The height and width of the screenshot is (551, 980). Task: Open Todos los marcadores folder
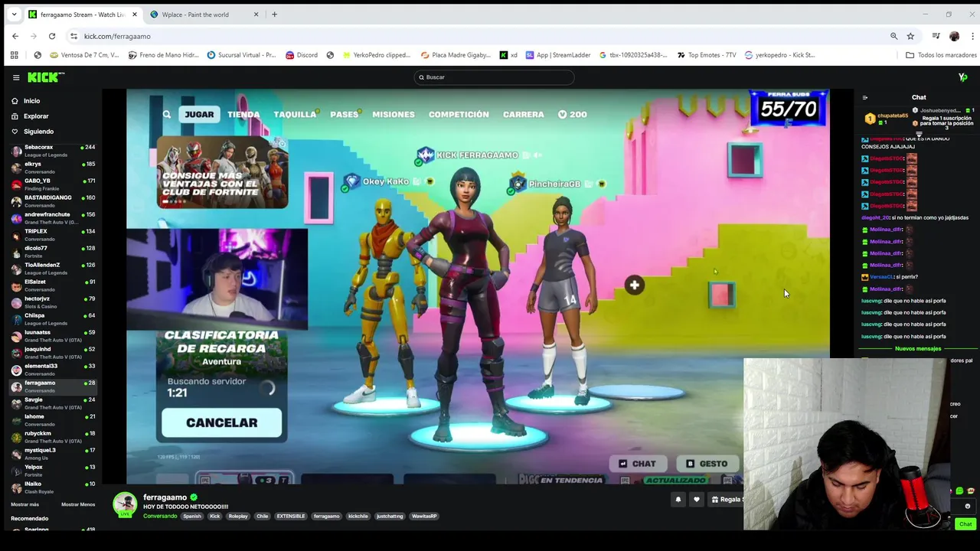[x=941, y=55]
